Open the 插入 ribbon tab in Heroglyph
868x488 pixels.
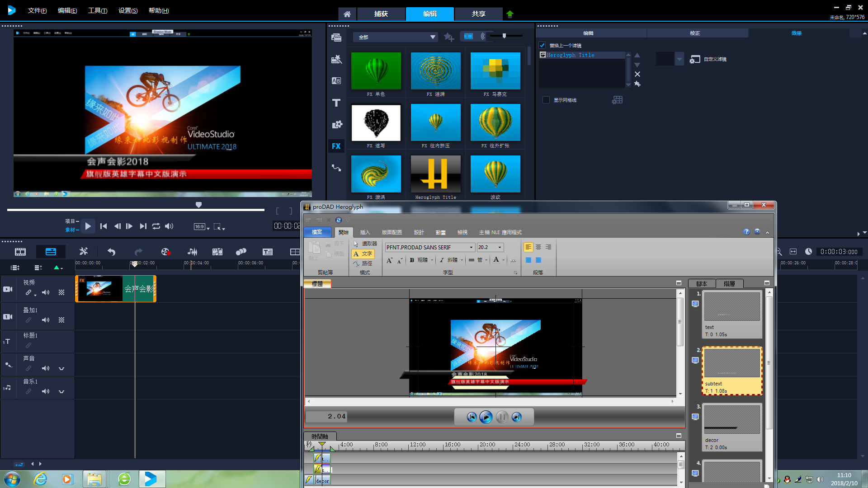click(365, 232)
